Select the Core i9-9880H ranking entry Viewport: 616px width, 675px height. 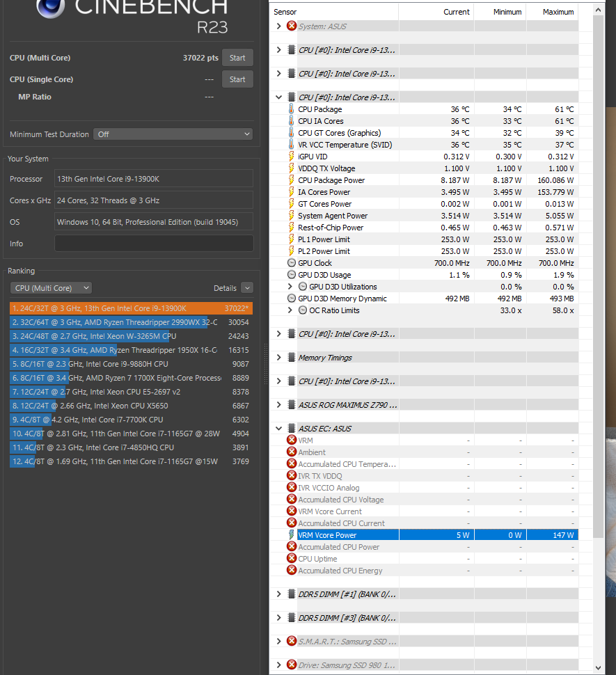click(x=131, y=364)
